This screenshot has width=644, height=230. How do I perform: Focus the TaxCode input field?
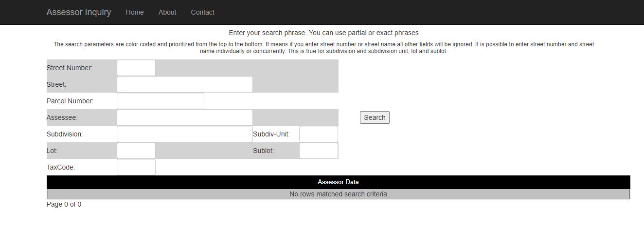[136, 167]
